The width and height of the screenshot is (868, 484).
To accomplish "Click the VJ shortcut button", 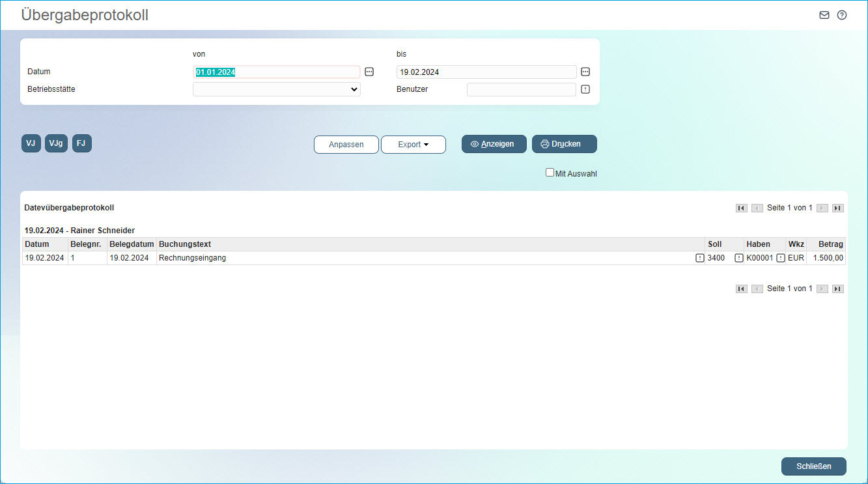I will 31,143.
